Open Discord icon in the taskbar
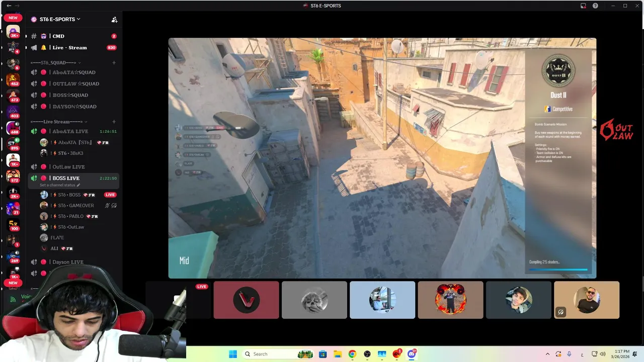The height and width of the screenshot is (362, 644). tap(412, 354)
